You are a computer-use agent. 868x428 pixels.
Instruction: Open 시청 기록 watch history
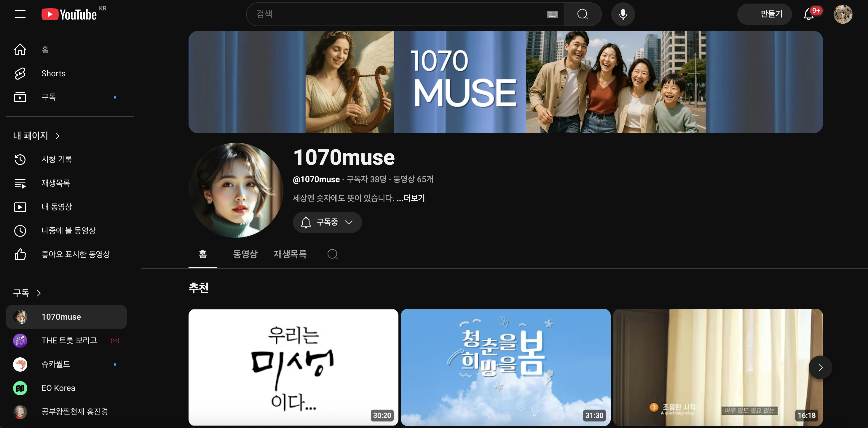point(57,159)
